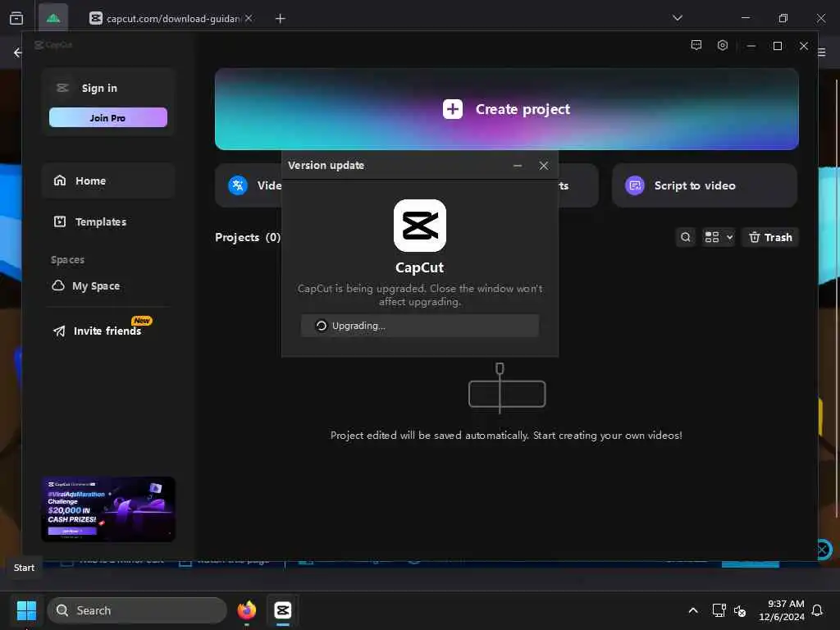Open the clock showing 9:37 AM
Image resolution: width=840 pixels, height=630 pixels.
782,610
